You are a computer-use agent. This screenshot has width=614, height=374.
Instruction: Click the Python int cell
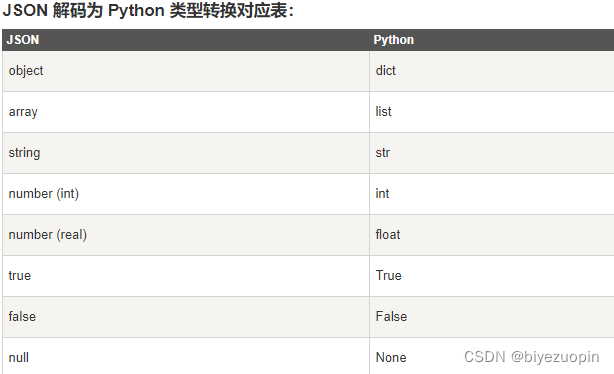(492, 194)
